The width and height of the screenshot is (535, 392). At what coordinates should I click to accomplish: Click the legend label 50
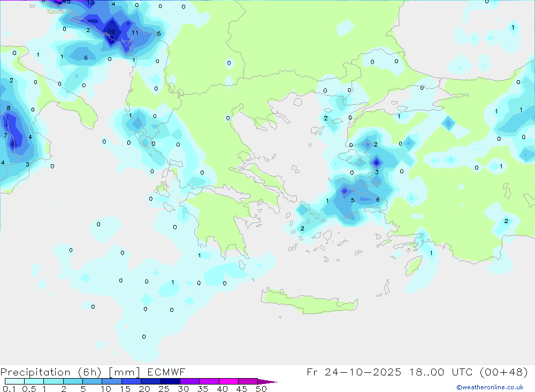(x=261, y=389)
